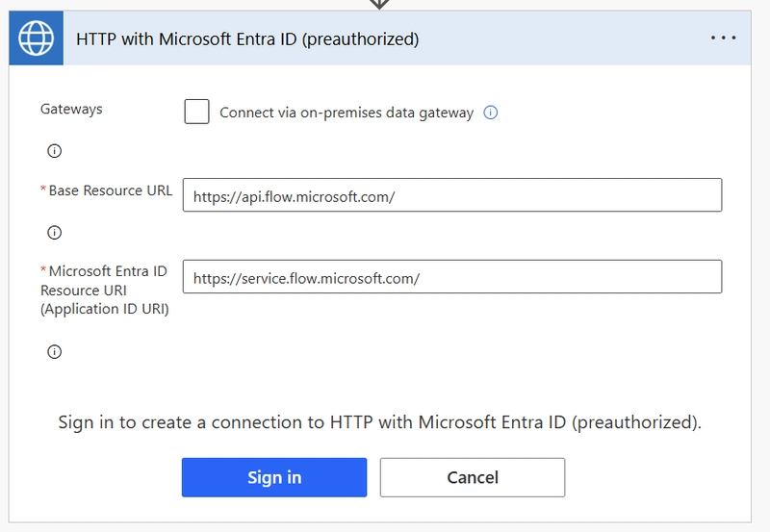Click the Cancel button

473,477
